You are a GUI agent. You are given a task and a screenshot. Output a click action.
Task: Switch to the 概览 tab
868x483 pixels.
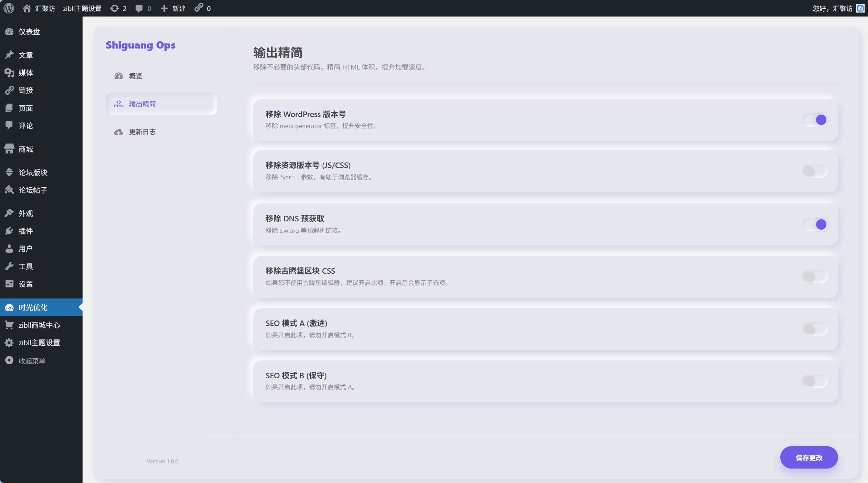tap(135, 76)
